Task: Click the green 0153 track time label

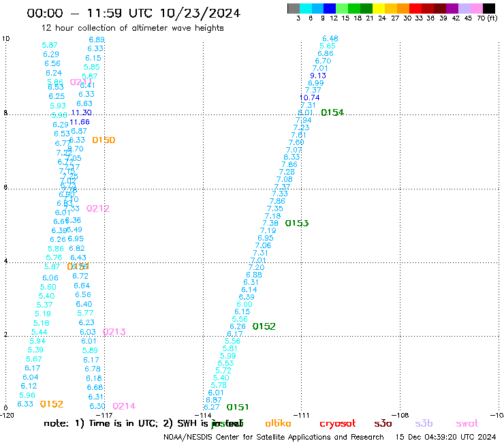Action: [x=297, y=224]
